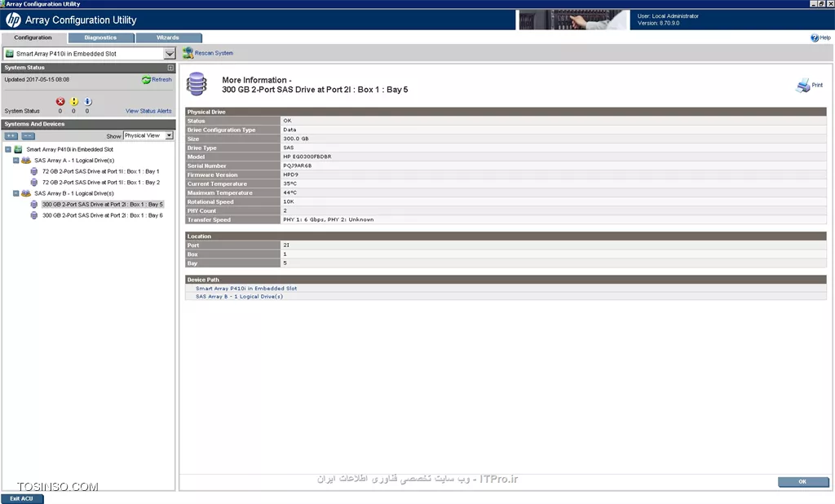Click the drive icon for 300 GB Bay 5

coord(34,205)
